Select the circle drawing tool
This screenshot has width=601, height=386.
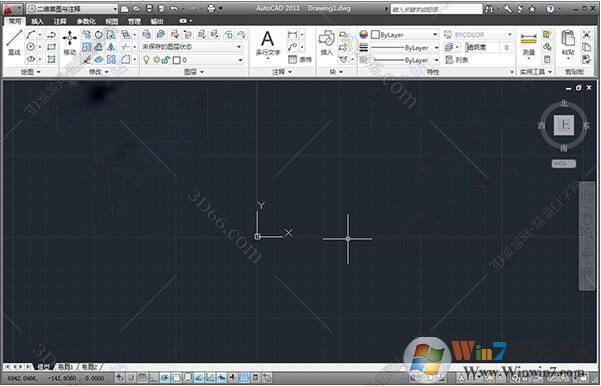[x=30, y=47]
